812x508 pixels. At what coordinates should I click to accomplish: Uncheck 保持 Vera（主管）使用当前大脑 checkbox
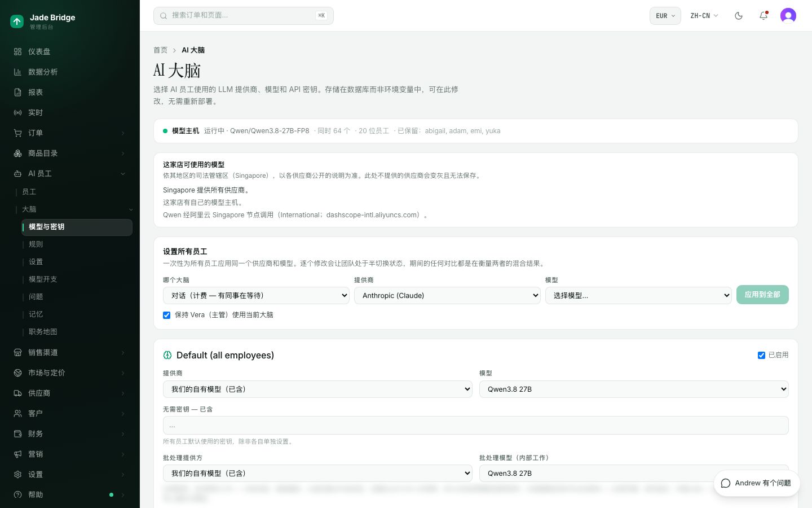coord(166,315)
